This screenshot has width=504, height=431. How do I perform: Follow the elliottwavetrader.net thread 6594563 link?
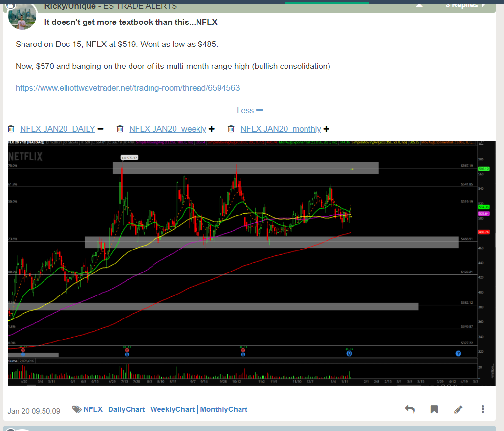pos(128,88)
